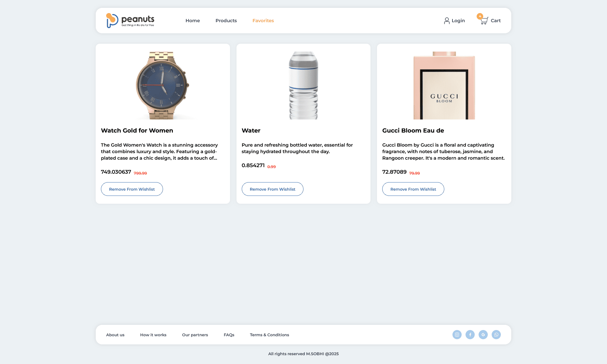
Task: Remove Watch Gold for Women from wishlist
Action: (132, 189)
